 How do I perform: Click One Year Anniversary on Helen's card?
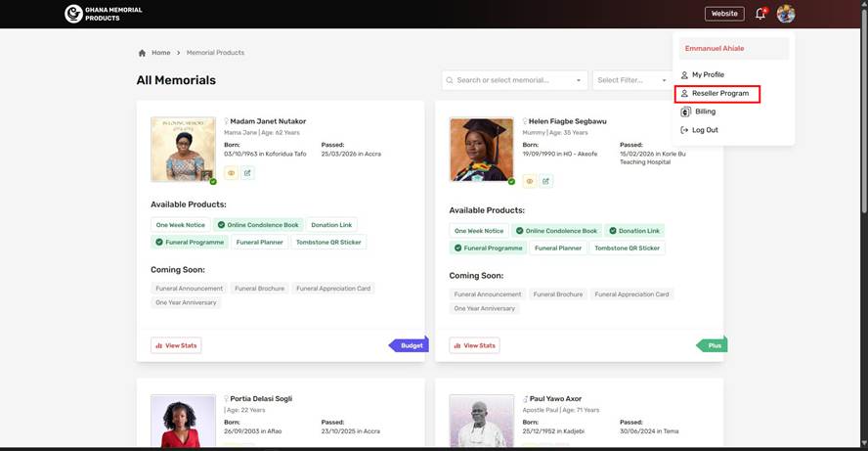[x=485, y=308]
